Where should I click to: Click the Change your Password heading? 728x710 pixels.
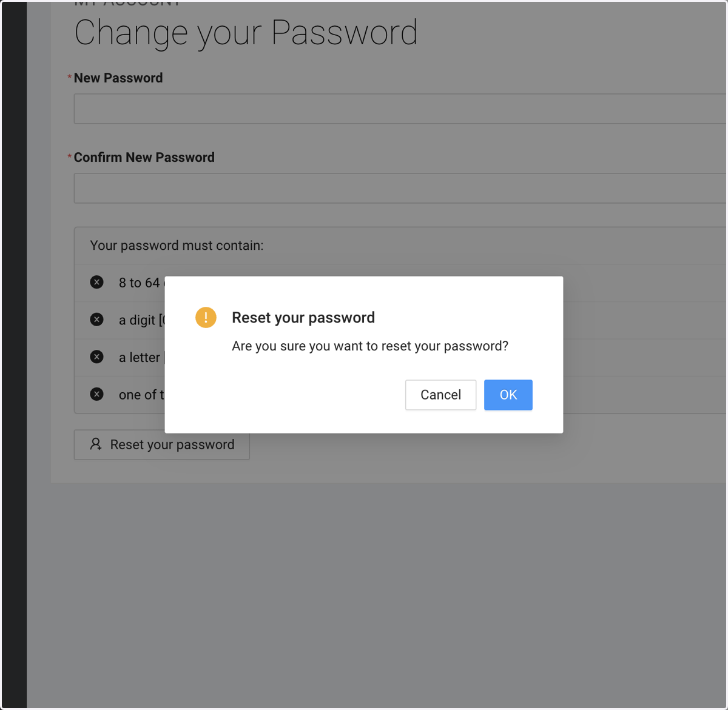246,33
